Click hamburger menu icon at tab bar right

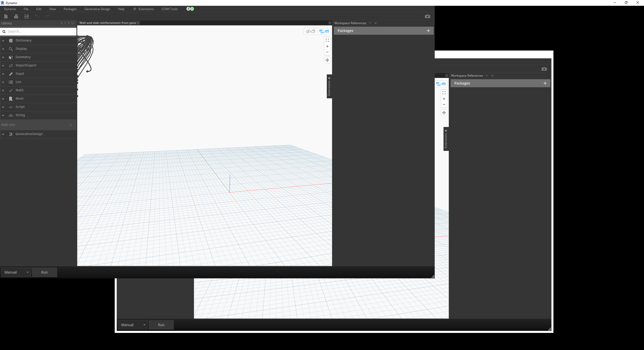pyautogui.click(x=330, y=23)
